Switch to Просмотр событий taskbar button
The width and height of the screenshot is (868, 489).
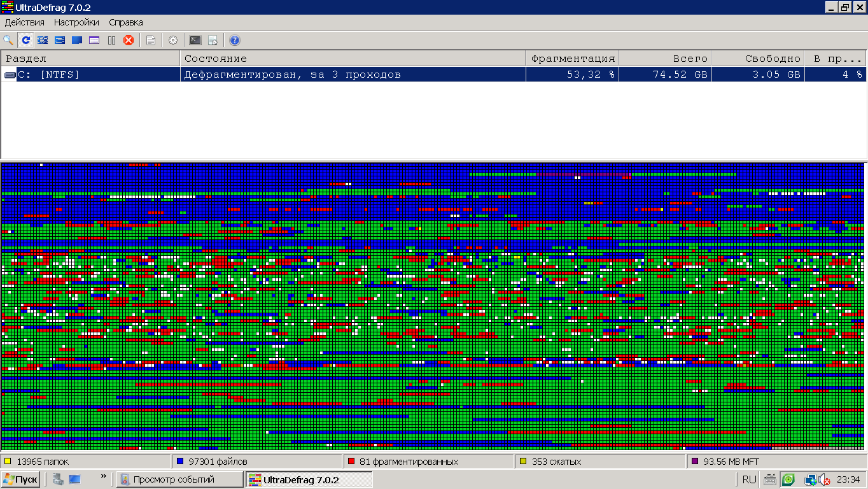pyautogui.click(x=180, y=479)
